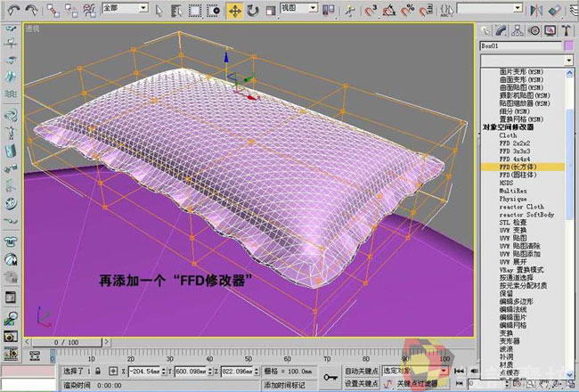The image size is (579, 392).
Task: Select the Cloth modifier in the list
Action: (x=508, y=135)
